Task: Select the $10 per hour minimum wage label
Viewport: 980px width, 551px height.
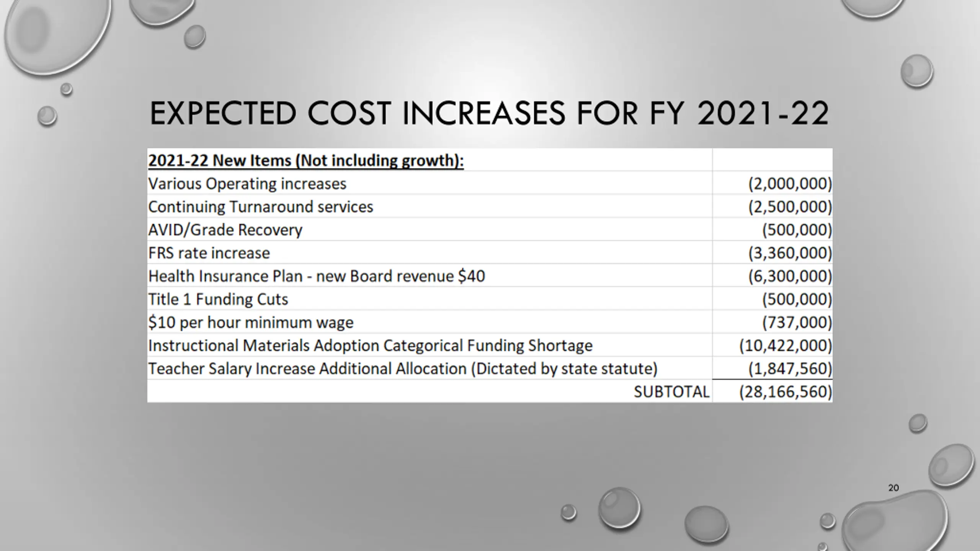Action: click(x=251, y=323)
